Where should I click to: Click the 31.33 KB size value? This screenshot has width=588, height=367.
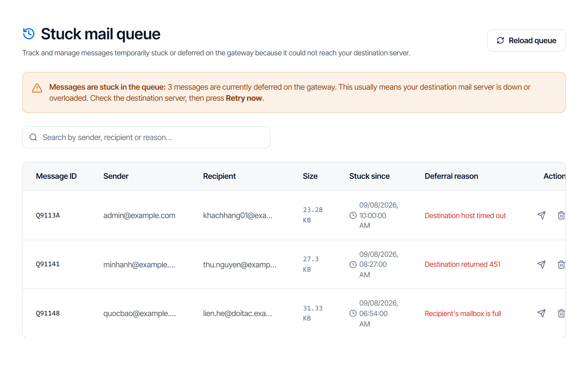pos(313,313)
